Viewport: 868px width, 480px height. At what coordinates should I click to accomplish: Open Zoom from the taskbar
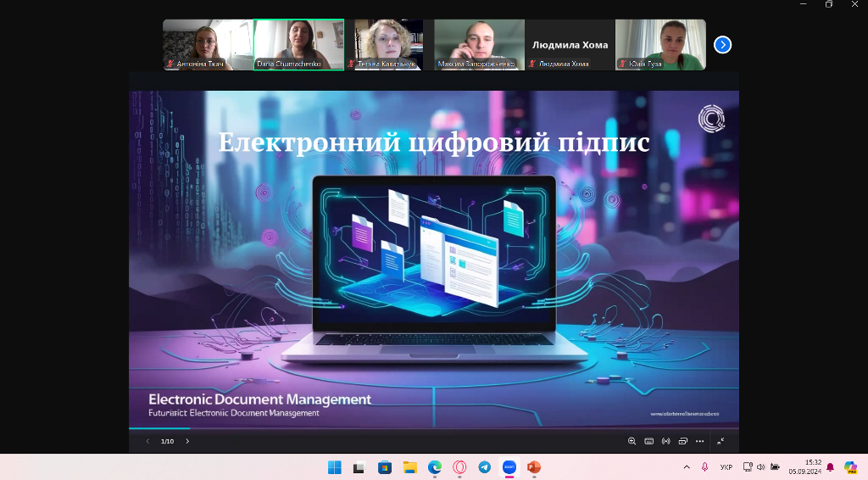click(x=509, y=466)
